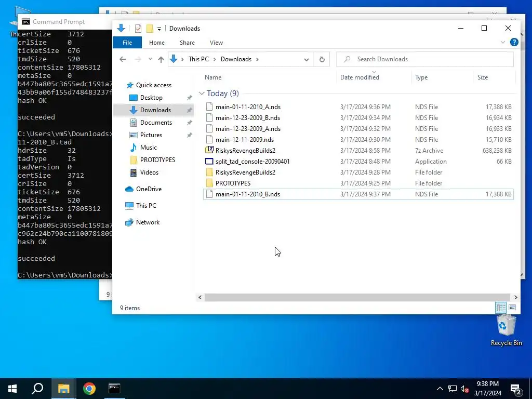Click the horizontal scrollbar left arrow

(x=200, y=298)
